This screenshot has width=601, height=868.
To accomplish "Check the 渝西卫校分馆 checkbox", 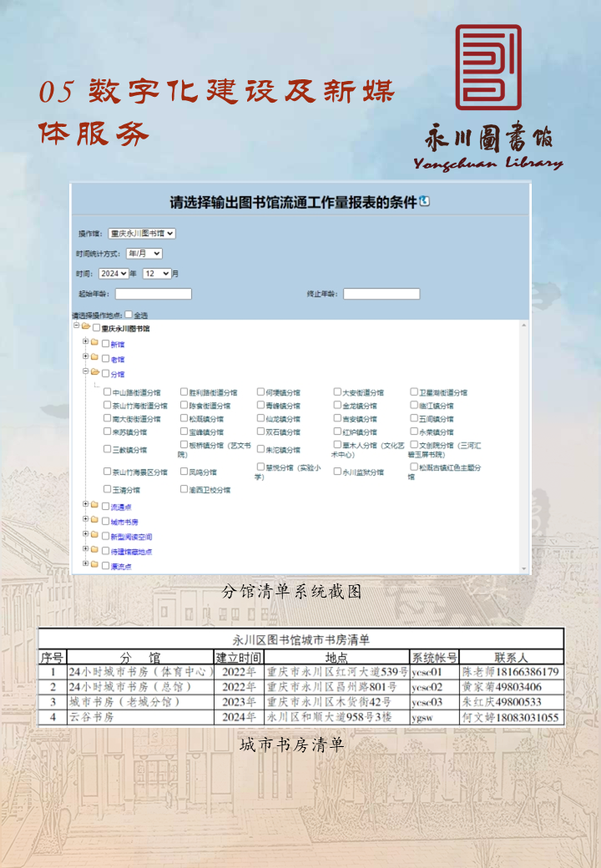I will tap(184, 489).
